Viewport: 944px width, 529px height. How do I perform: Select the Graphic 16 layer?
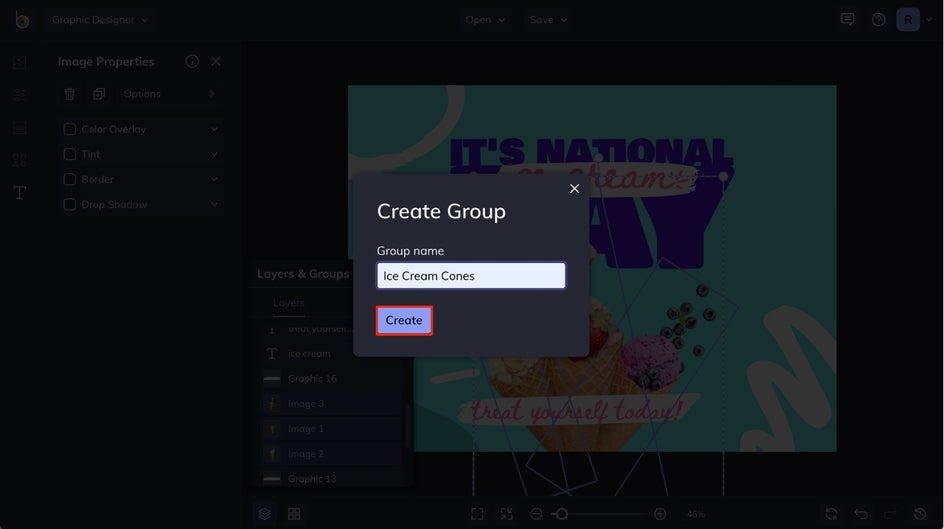331,379
